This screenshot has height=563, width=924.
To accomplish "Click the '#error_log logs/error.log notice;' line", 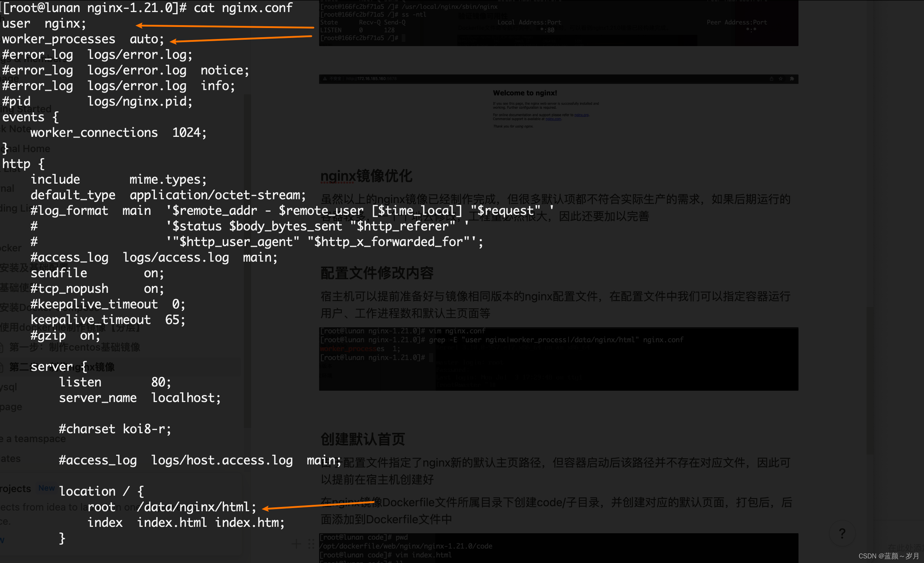I will [126, 70].
